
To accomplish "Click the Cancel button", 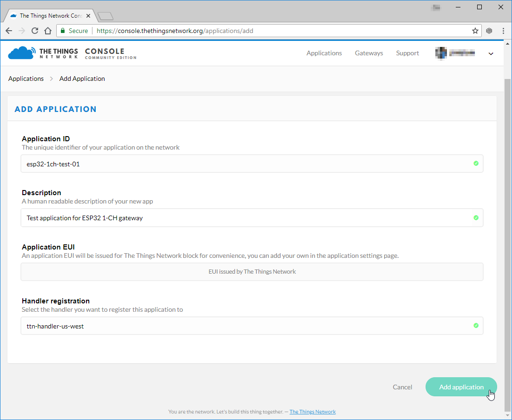I will click(x=402, y=387).
